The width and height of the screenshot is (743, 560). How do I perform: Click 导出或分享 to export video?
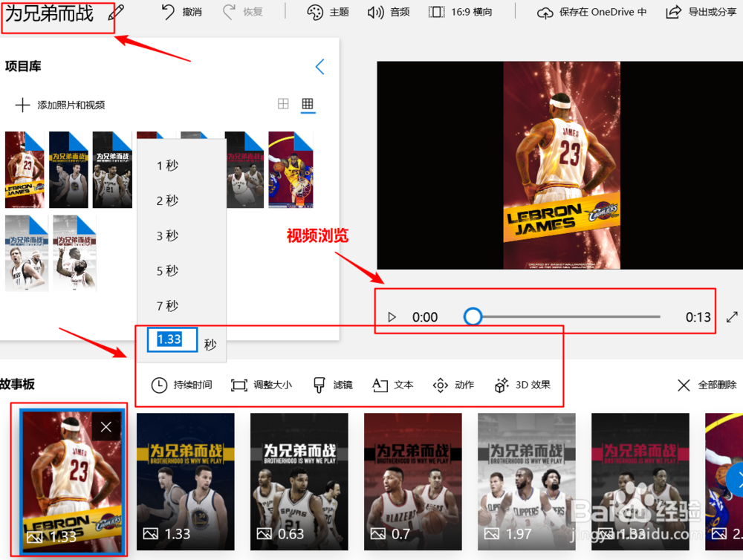[702, 12]
